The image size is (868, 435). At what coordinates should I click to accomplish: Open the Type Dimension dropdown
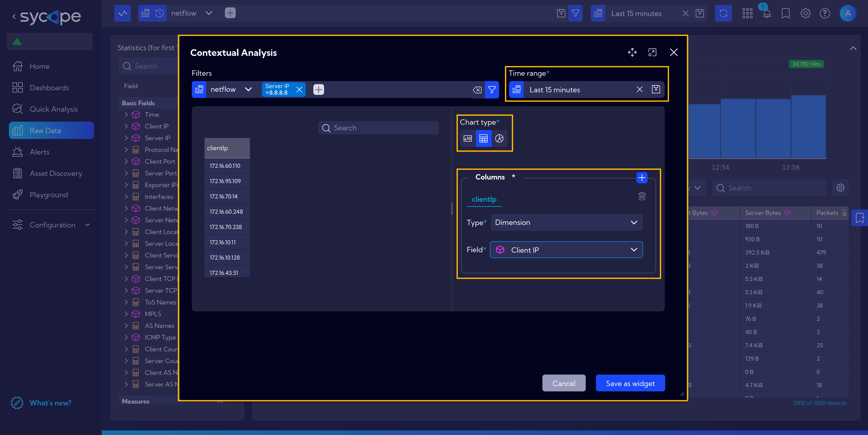[566, 223]
